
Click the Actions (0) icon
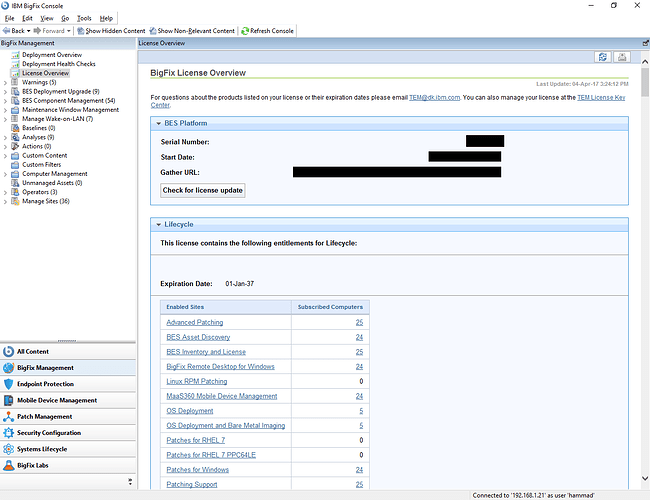pos(15,146)
